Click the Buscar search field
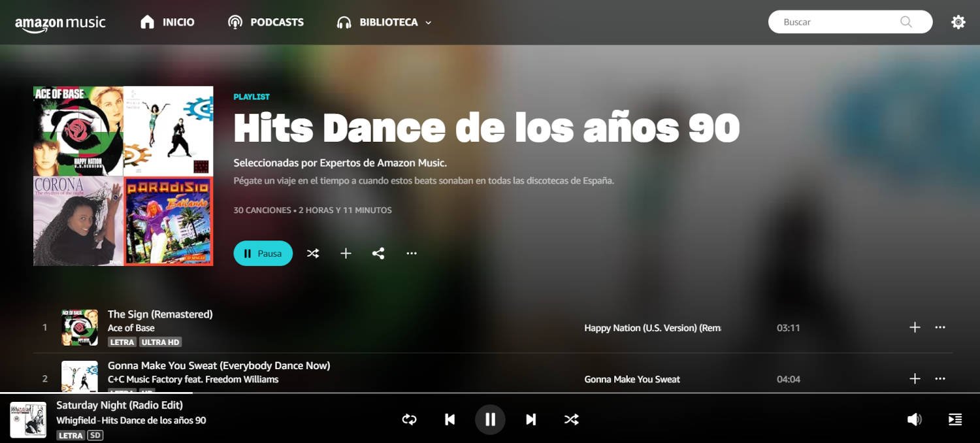The height and width of the screenshot is (443, 980). coord(850,22)
